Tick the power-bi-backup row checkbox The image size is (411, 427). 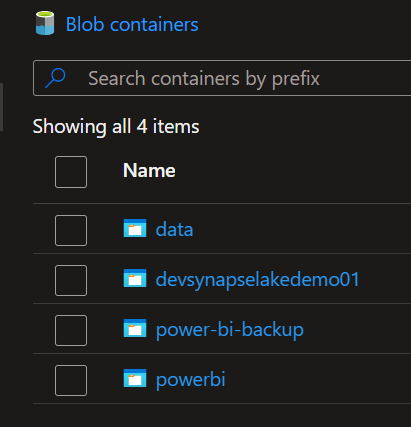pos(71,330)
